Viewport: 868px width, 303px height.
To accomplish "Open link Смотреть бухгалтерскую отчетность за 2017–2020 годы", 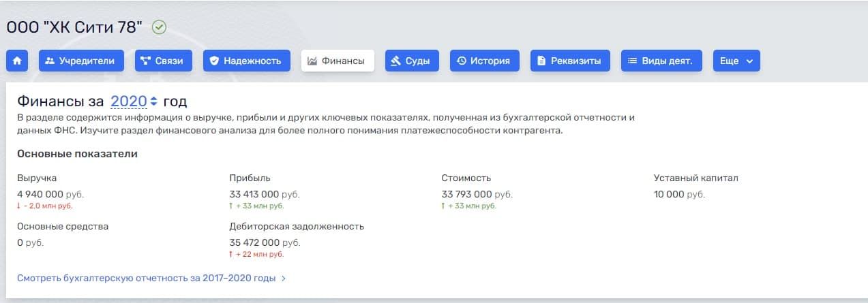I will coord(151,278).
